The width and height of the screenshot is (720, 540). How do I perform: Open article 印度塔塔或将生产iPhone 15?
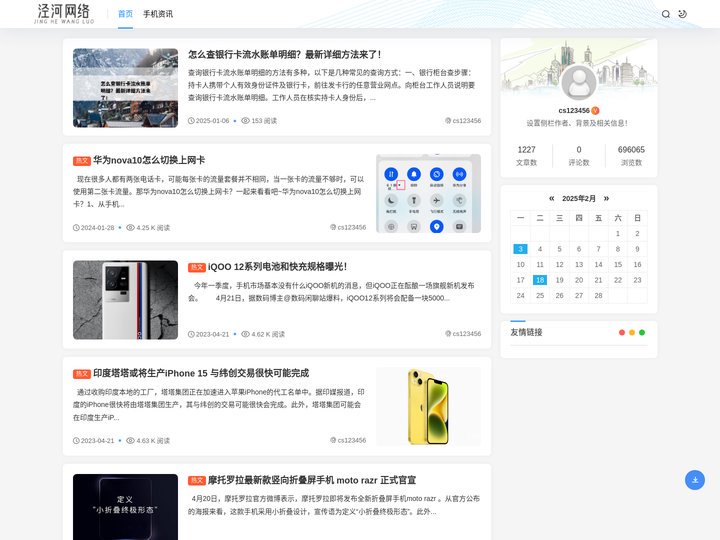point(201,373)
